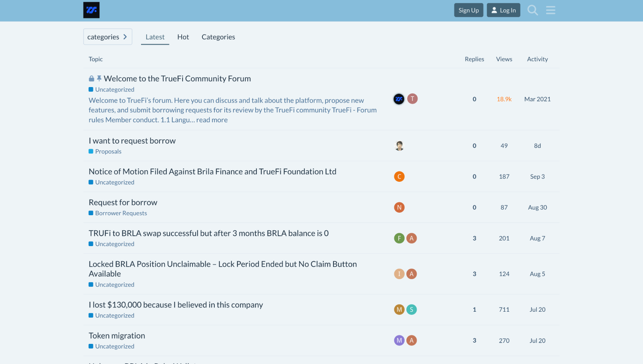Click the Sign Up button
Screen dimensions: 643x364
[x=469, y=10]
